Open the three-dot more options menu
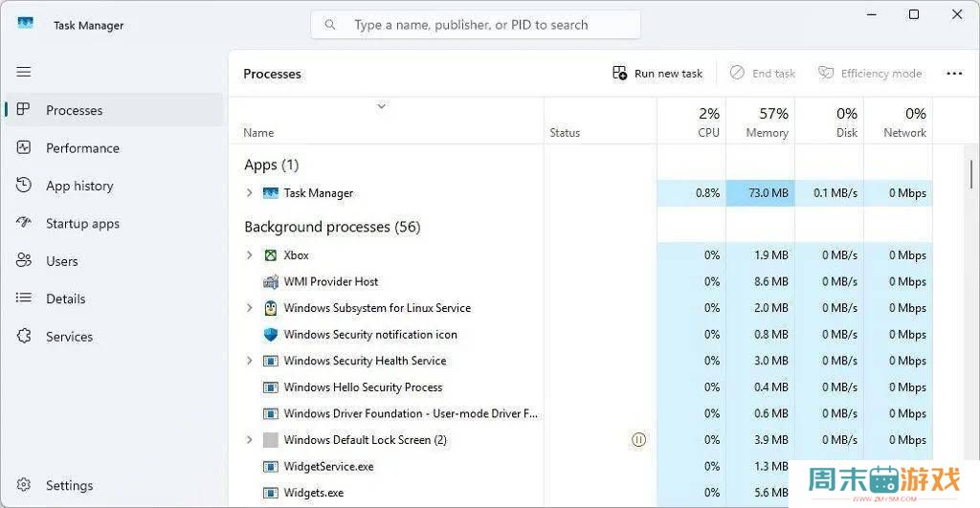Image resolution: width=980 pixels, height=508 pixels. (x=954, y=74)
